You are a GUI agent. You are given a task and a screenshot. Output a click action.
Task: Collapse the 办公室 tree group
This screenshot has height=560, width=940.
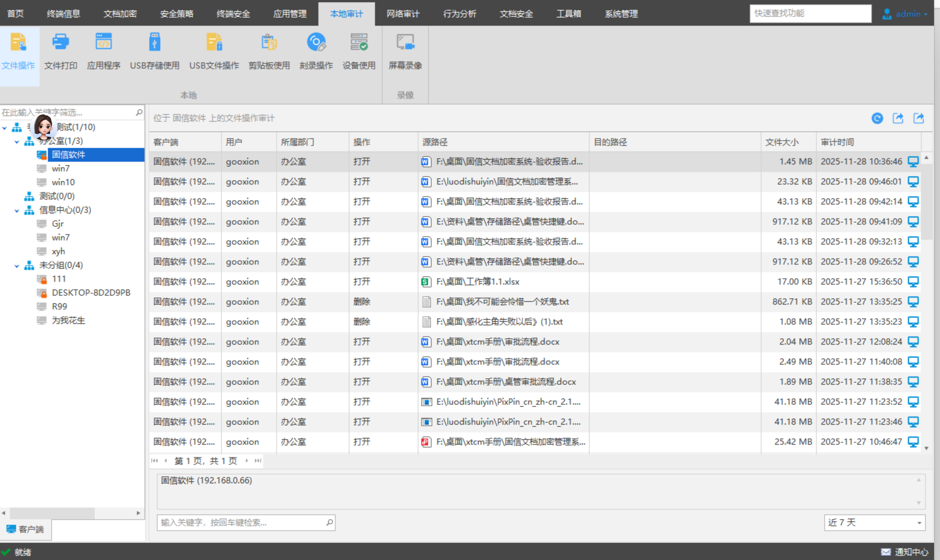tap(17, 141)
